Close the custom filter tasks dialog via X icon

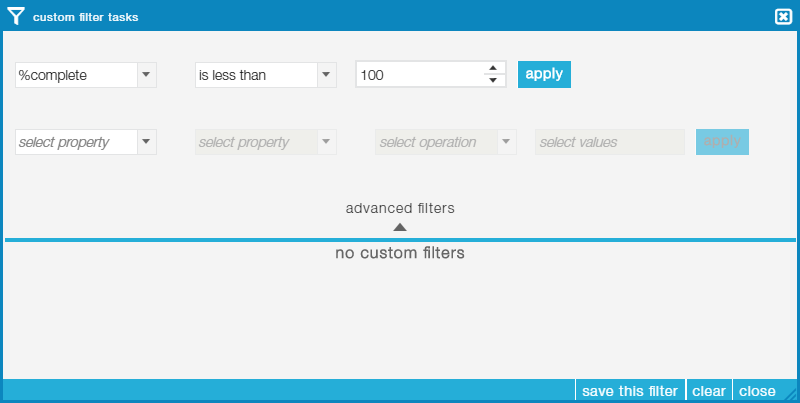point(783,17)
